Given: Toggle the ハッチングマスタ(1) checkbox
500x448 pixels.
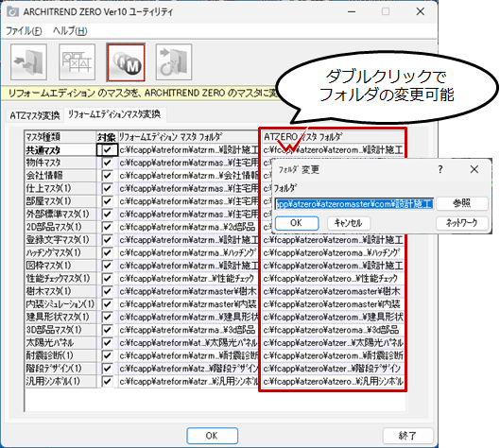Looking at the screenshot, I should [108, 252].
